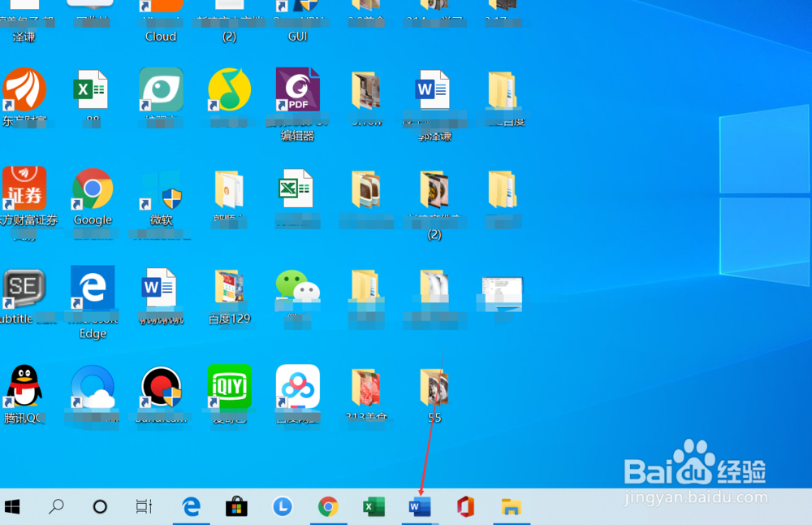Select the QQ Music yellow icon
The width and height of the screenshot is (812, 525).
click(x=230, y=89)
